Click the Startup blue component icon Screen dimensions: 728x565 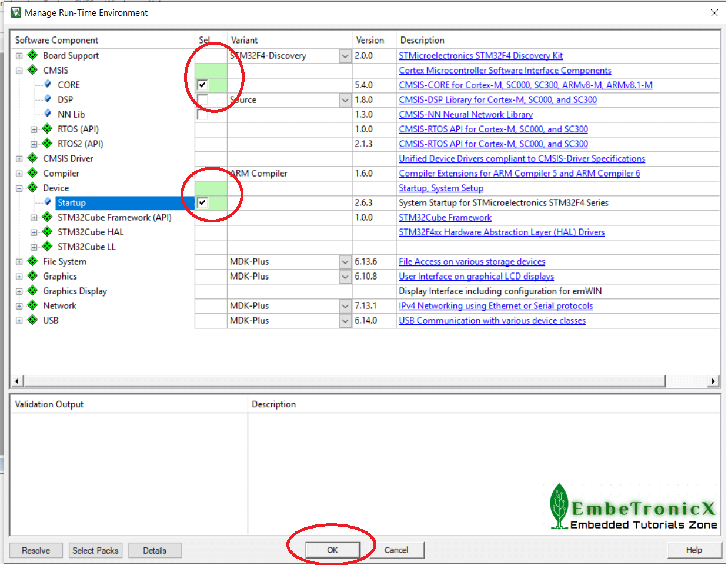(x=48, y=202)
